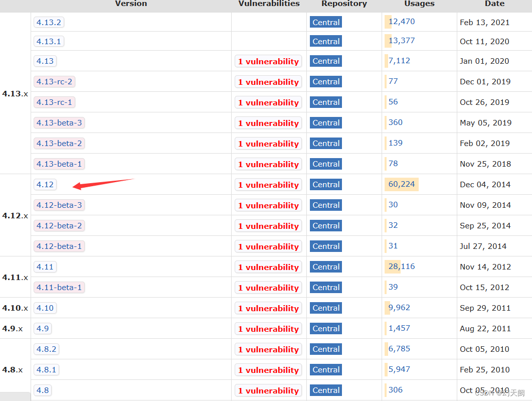
Task: Open version 4.11 details
Action: 45,266
